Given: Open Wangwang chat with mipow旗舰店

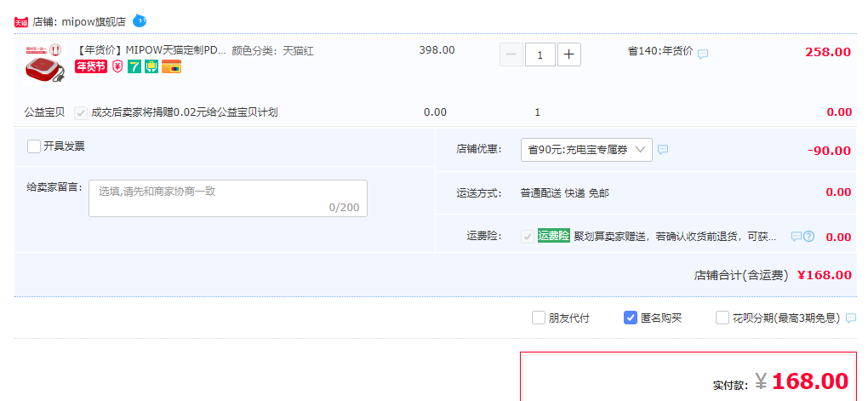Looking at the screenshot, I should tap(140, 21).
